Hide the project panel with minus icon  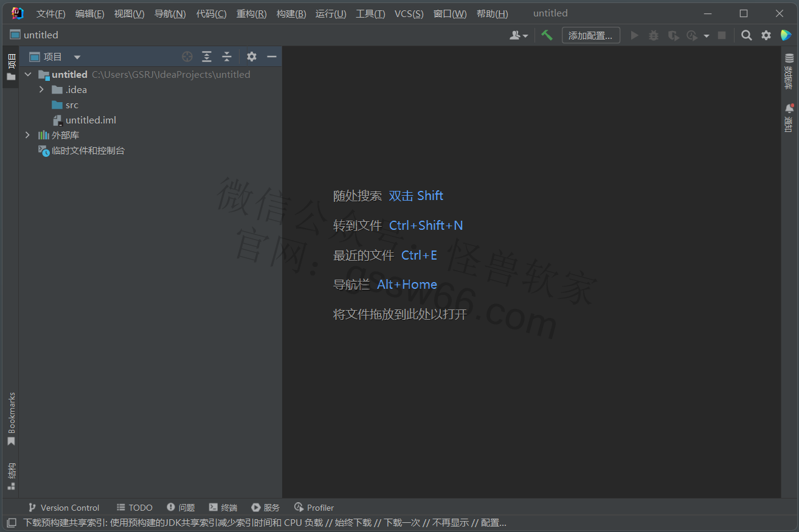click(272, 57)
